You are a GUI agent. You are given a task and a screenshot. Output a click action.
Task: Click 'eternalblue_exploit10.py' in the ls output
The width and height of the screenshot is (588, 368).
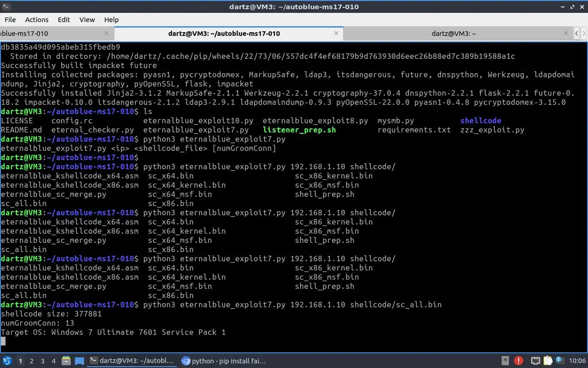coord(198,121)
